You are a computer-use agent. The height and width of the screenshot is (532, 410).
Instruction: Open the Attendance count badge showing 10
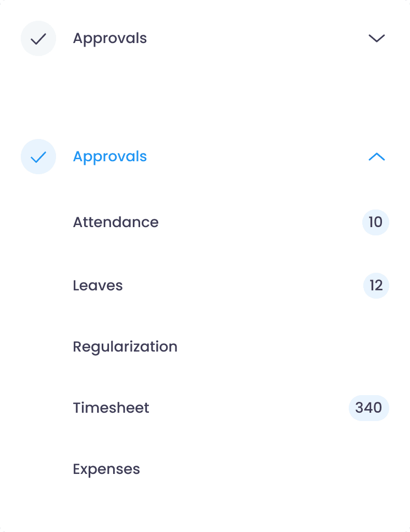click(x=376, y=222)
